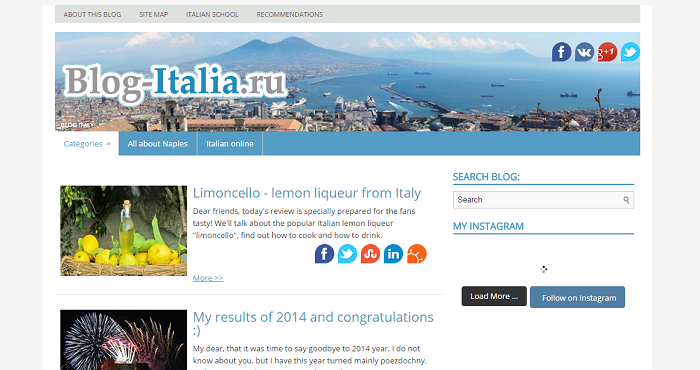Click the More >> link under Limoncello
Screen dimensions: 700x370
[208, 278]
